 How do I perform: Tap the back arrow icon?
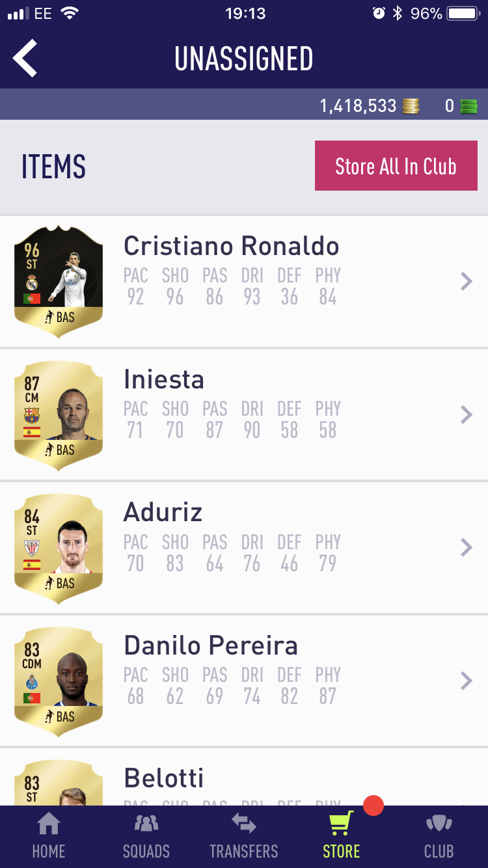pos(25,58)
